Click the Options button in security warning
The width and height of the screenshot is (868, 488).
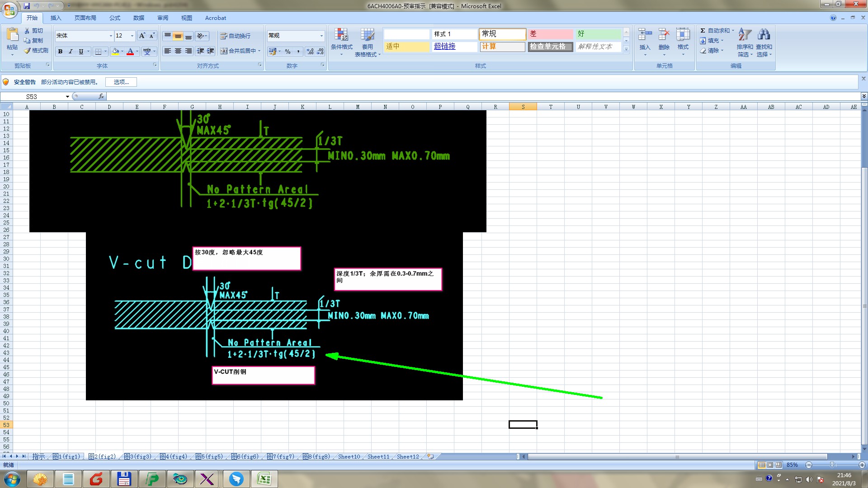(121, 82)
